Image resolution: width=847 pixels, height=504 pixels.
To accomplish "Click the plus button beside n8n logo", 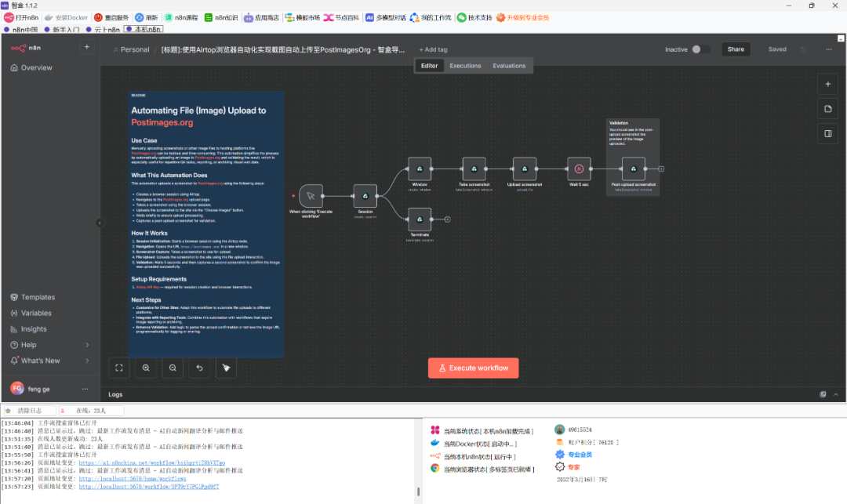I will tap(86, 47).
